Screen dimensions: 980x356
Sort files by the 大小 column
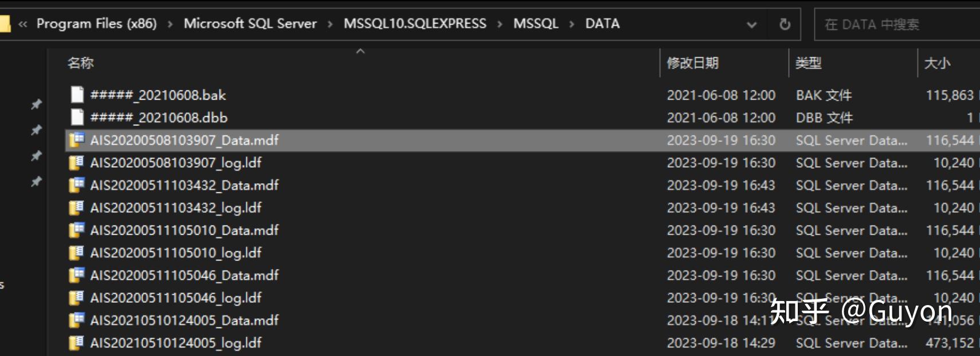pos(937,63)
